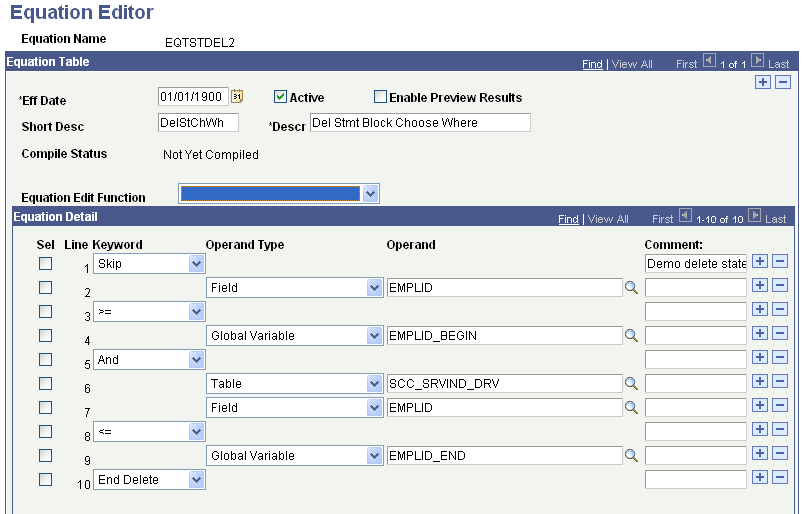Screen dimensions: 809x514
Task: Expand the Skip keyword dropdown
Action: pyautogui.click(x=196, y=264)
